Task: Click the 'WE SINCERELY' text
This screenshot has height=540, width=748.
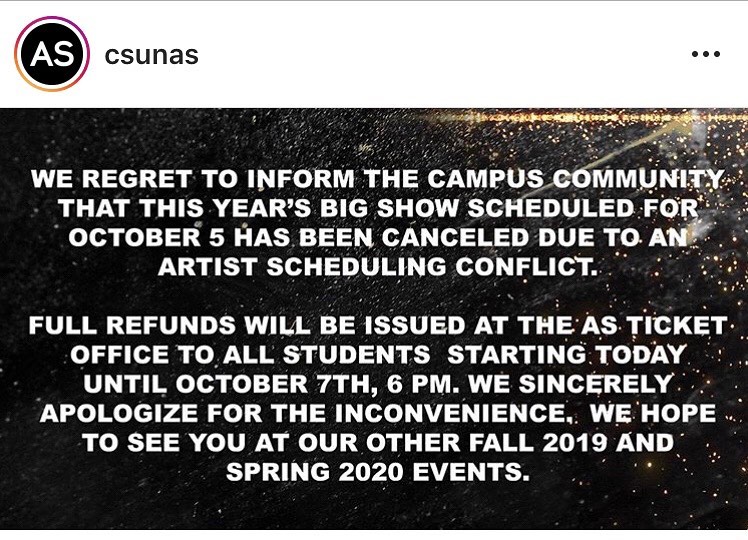Action: (x=571, y=384)
